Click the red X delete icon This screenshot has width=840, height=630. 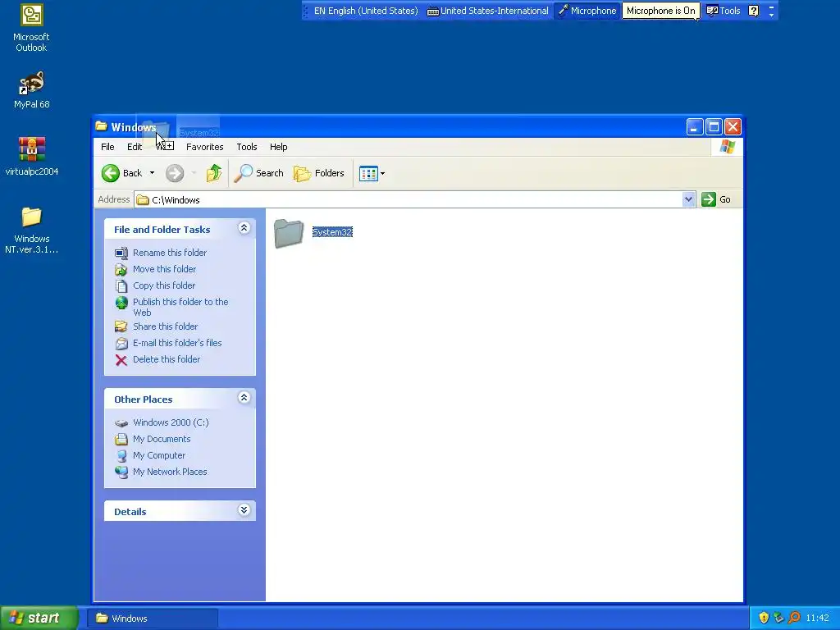pyautogui.click(x=121, y=360)
